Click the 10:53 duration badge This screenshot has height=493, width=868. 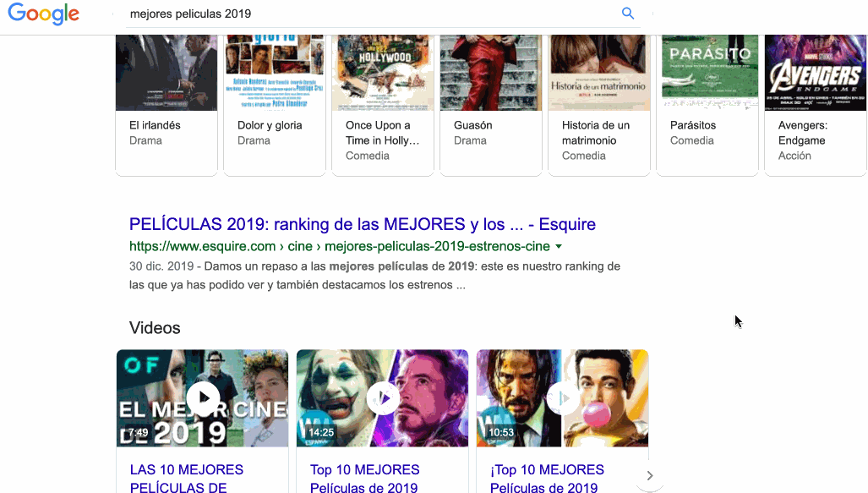501,432
